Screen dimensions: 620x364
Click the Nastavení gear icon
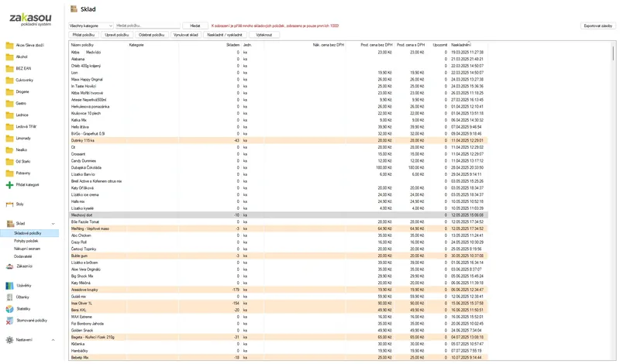click(10, 340)
